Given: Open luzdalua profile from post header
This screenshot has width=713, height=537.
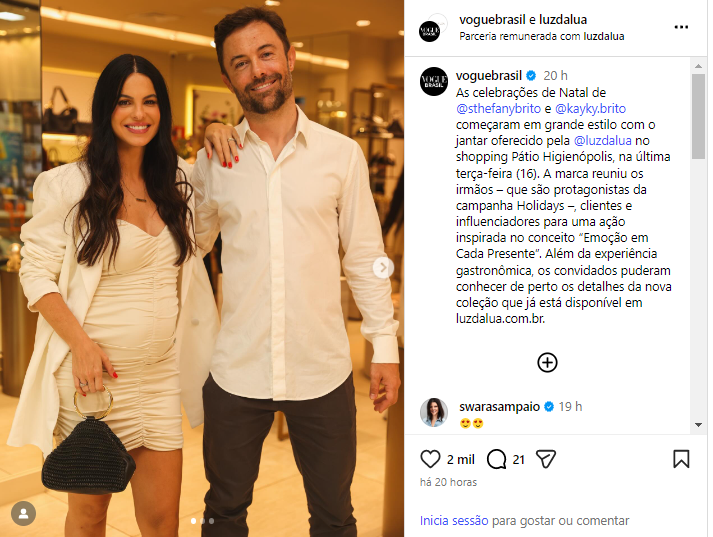Looking at the screenshot, I should (x=563, y=20).
